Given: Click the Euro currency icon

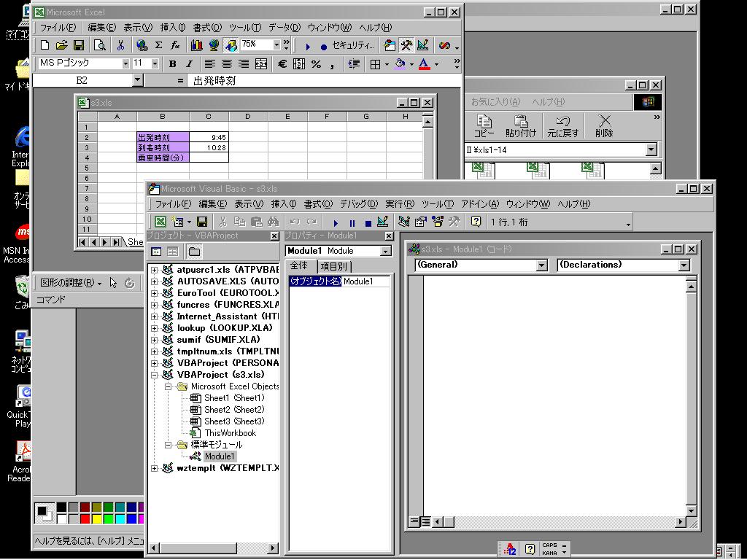Looking at the screenshot, I should [x=282, y=64].
